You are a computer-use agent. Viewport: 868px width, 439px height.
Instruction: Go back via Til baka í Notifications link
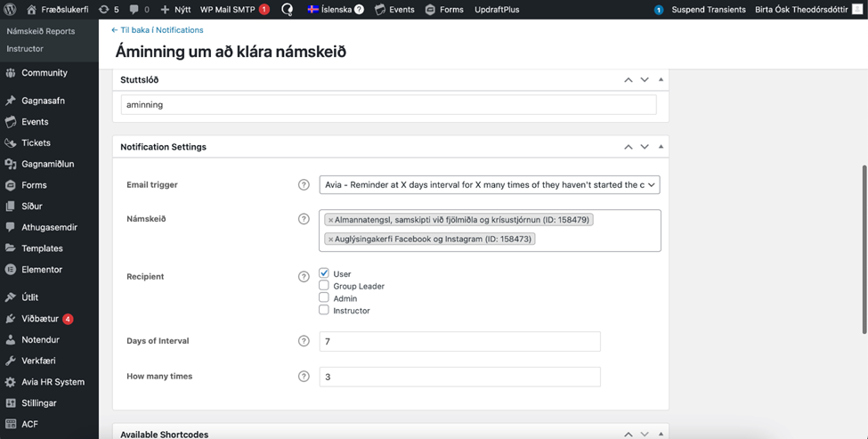(157, 30)
